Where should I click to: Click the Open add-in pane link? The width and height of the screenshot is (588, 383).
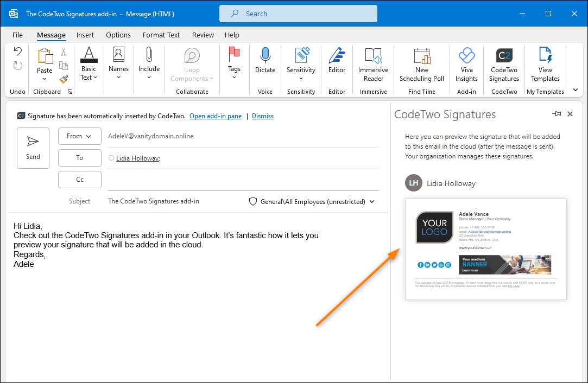point(215,116)
